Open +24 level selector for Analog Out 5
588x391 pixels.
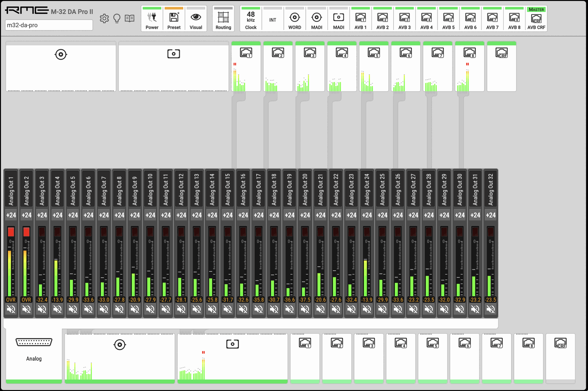coord(73,215)
